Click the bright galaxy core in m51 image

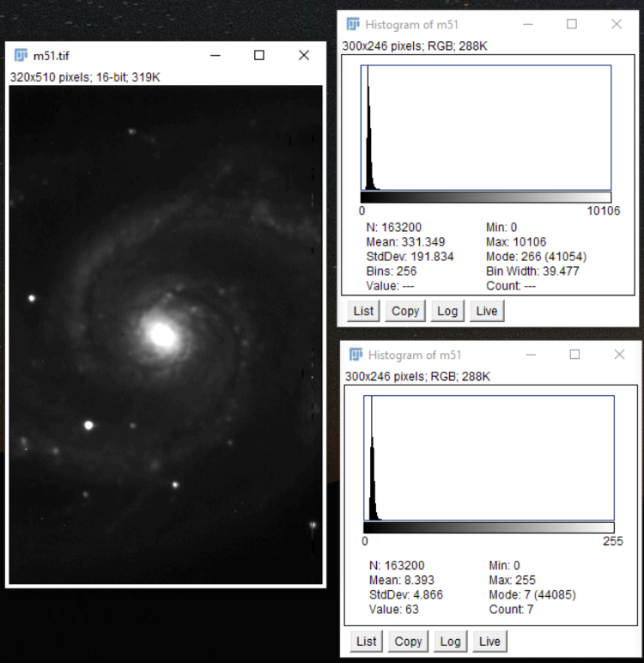click(163, 334)
